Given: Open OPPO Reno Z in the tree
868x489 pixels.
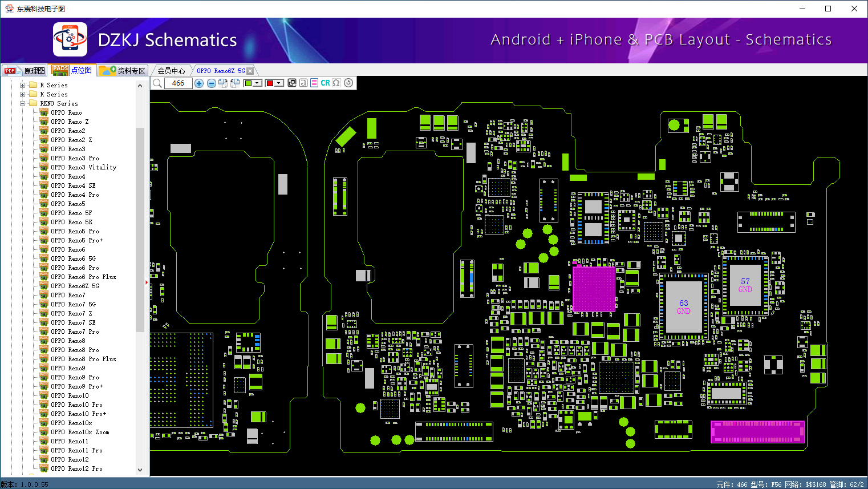Looking at the screenshot, I should point(70,122).
